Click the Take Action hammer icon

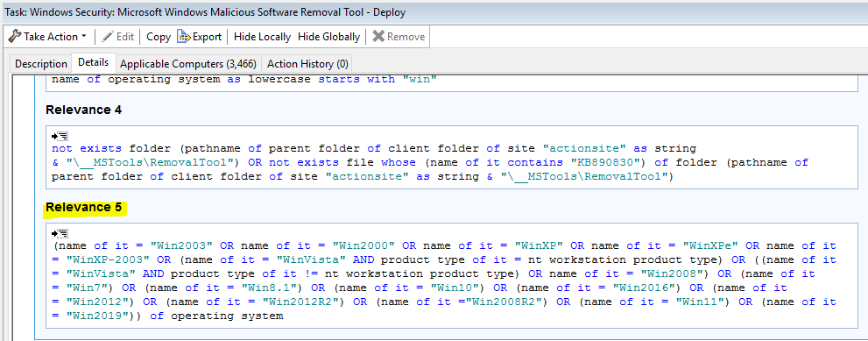point(14,37)
